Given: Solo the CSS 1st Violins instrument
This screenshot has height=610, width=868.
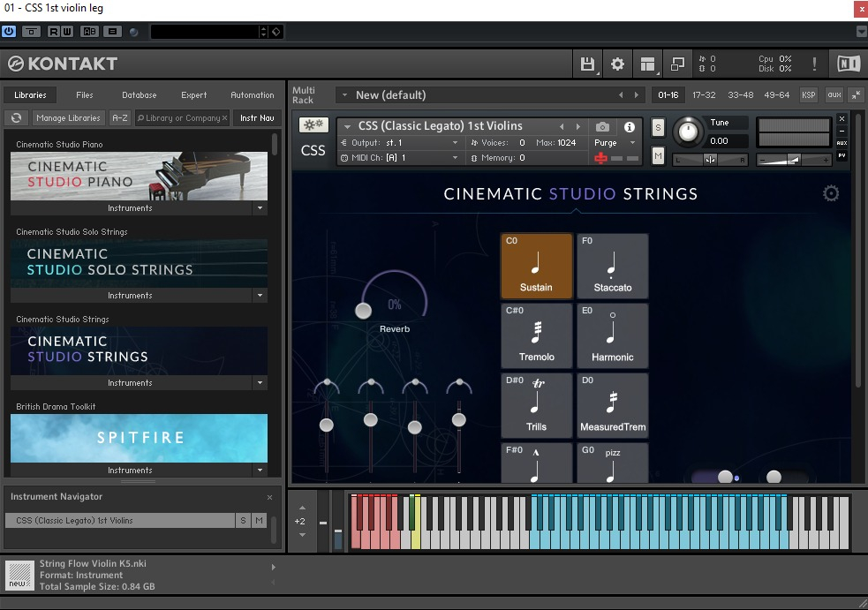Looking at the screenshot, I should pos(658,128).
